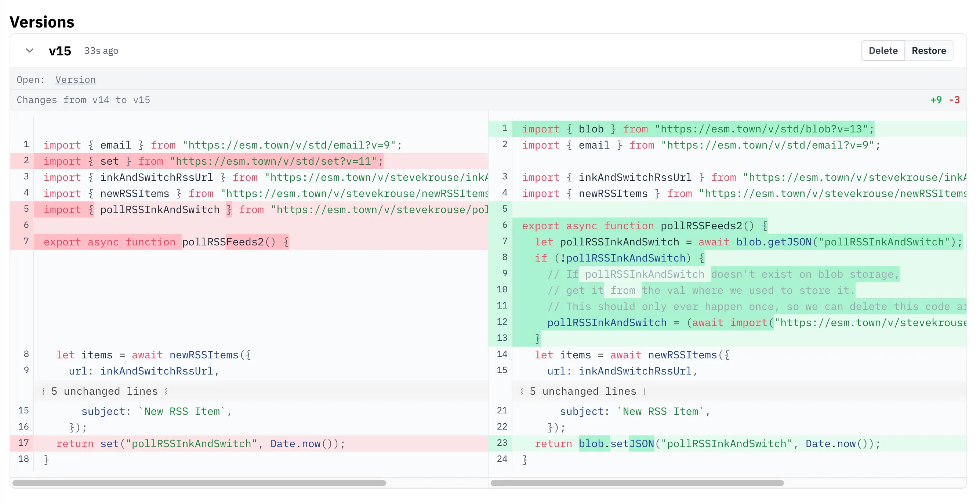Click the 'Open:' label
Screen dimensions: 980x504
(31, 80)
